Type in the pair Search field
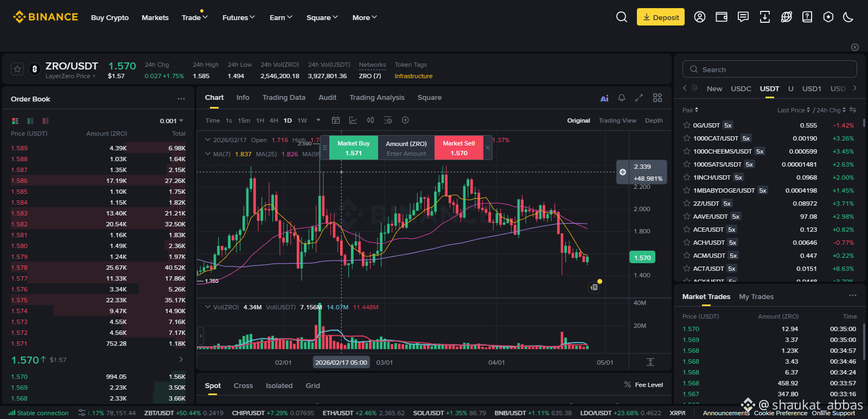 (769, 69)
